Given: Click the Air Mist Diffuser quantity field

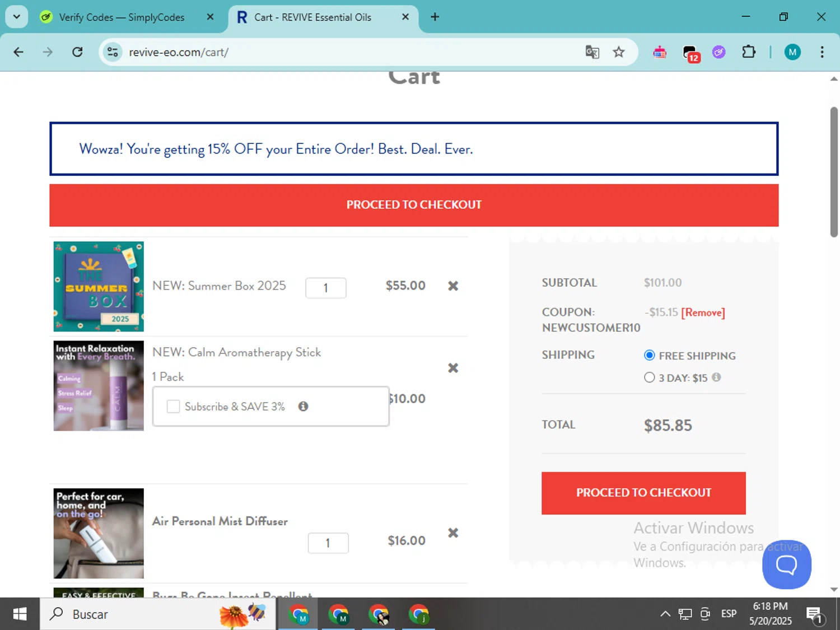Looking at the screenshot, I should [x=328, y=543].
